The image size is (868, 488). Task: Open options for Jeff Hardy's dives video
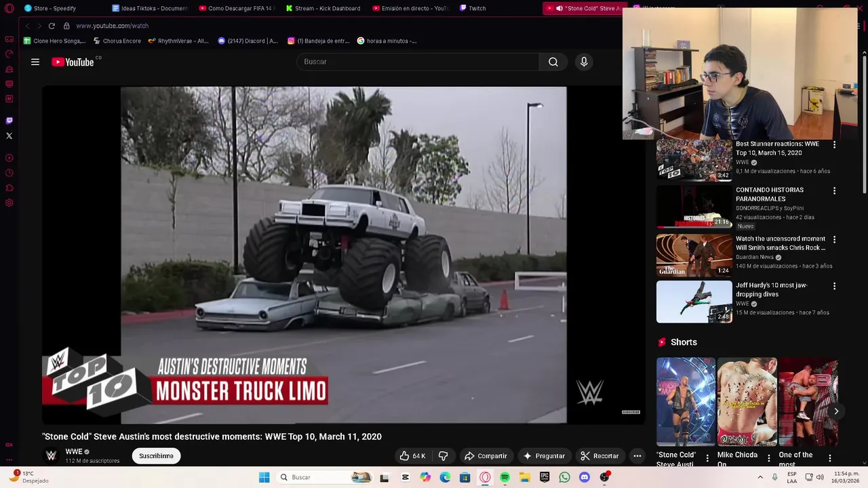pos(834,286)
